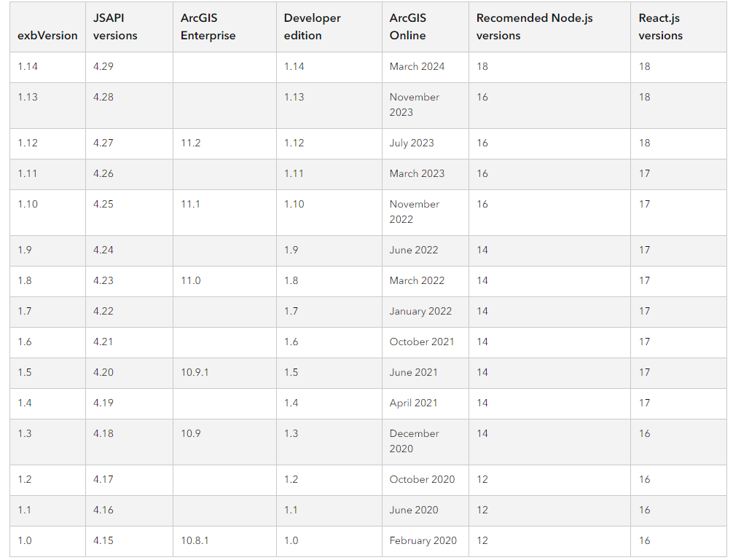733x560 pixels.
Task: Click the JSAPI versions column header
Action: coord(116,26)
